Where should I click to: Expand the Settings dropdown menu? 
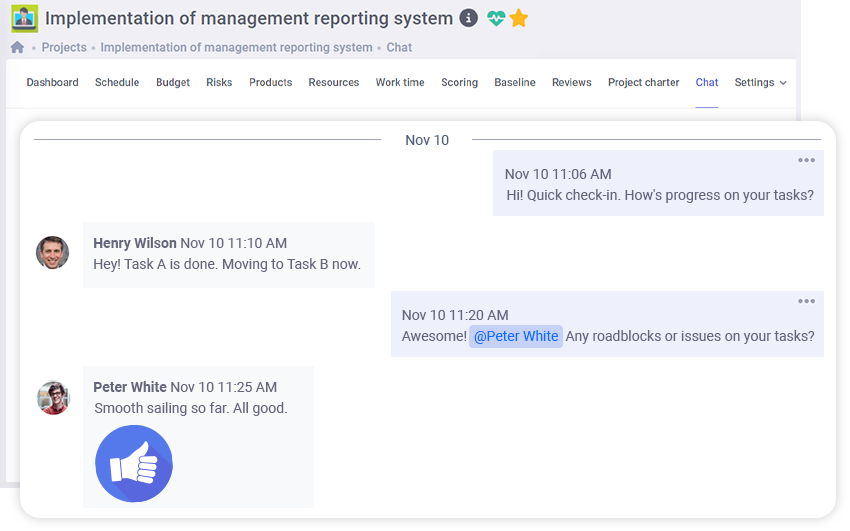(x=760, y=83)
